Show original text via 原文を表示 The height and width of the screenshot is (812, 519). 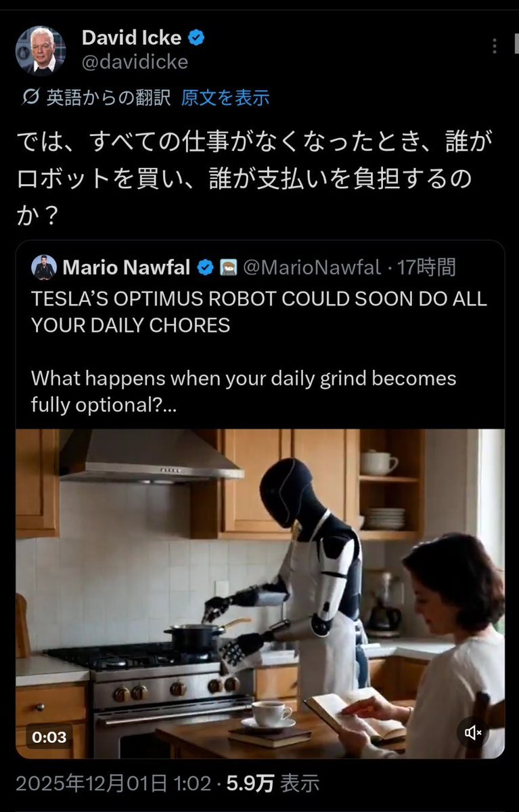[225, 98]
